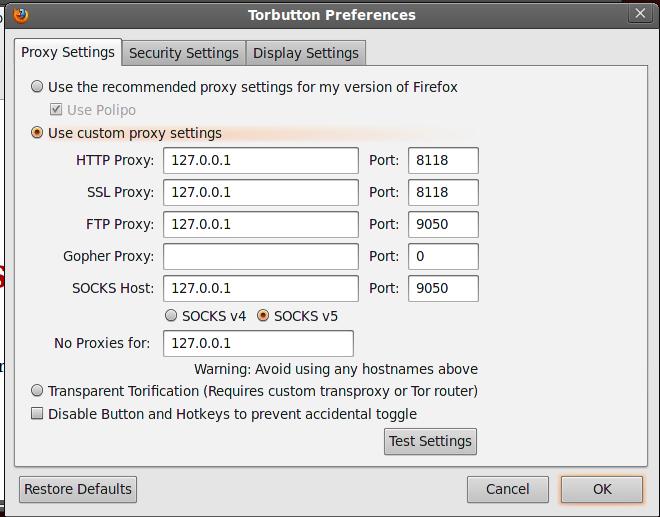
Task: Select the SOCKS v5 radio button
Action: [264, 316]
